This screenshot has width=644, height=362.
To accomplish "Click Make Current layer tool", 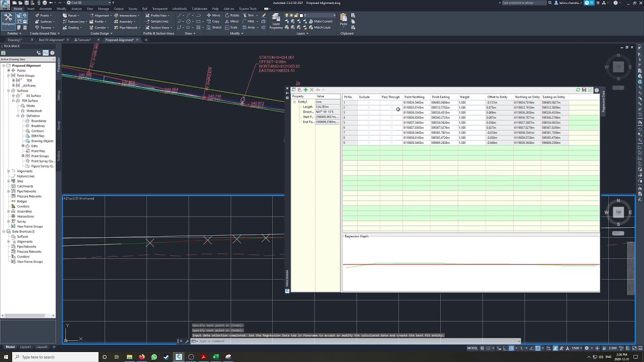I will (x=320, y=21).
